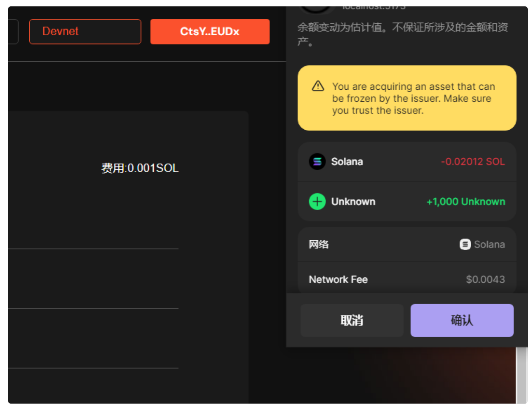Select the -0.02012 SOL amount
532x407 pixels.
click(x=473, y=162)
